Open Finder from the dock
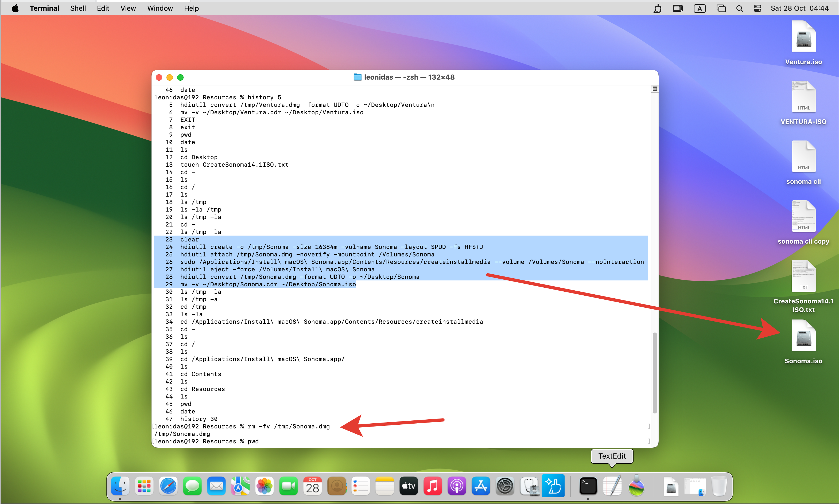 click(120, 486)
